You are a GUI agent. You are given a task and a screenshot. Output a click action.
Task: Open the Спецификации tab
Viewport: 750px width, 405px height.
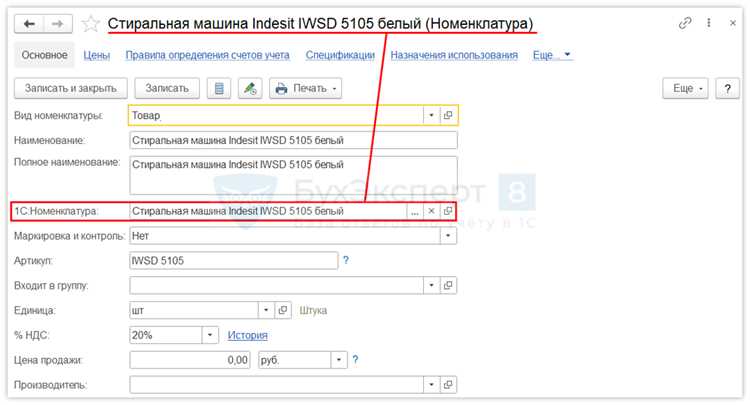(x=340, y=55)
